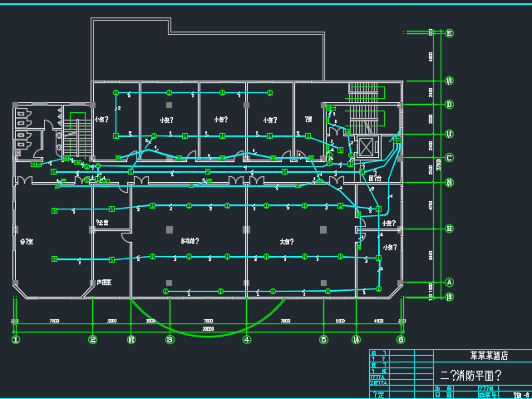This screenshot has width=532, height=399.
Task: Click the 小包? label beside the west staircase
Action: click(101, 120)
